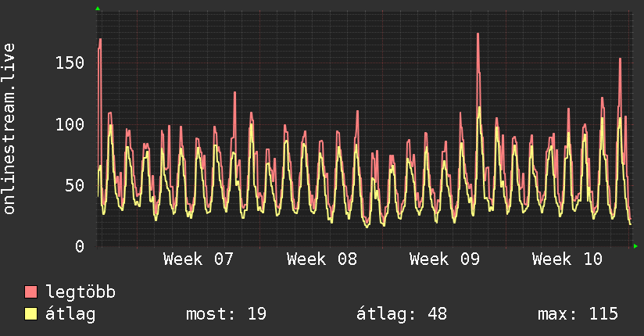Click the yellow átlag legend swatch

pyautogui.click(x=31, y=314)
